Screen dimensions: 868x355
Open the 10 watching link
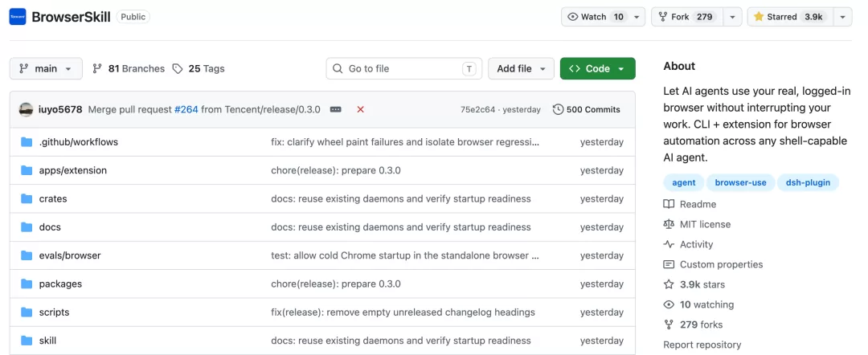point(699,304)
